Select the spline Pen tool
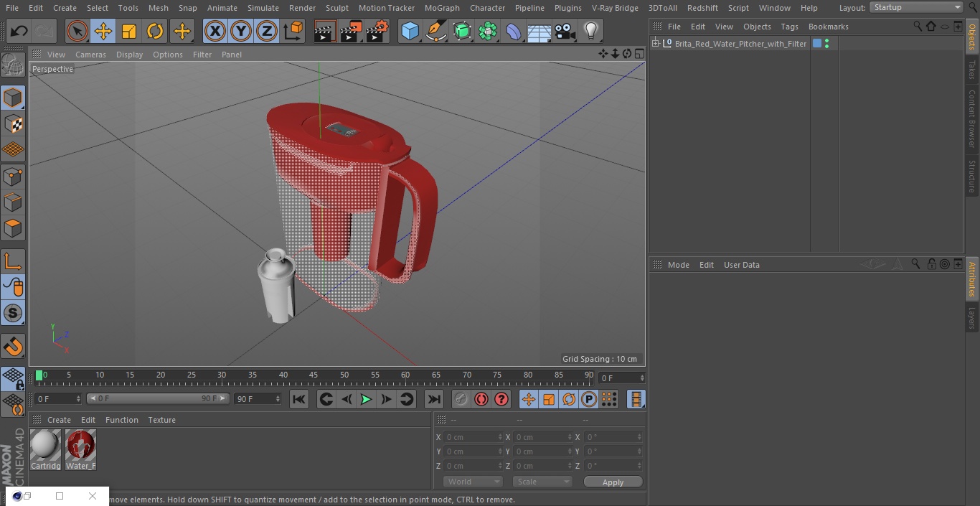This screenshot has height=506, width=980. [435, 31]
